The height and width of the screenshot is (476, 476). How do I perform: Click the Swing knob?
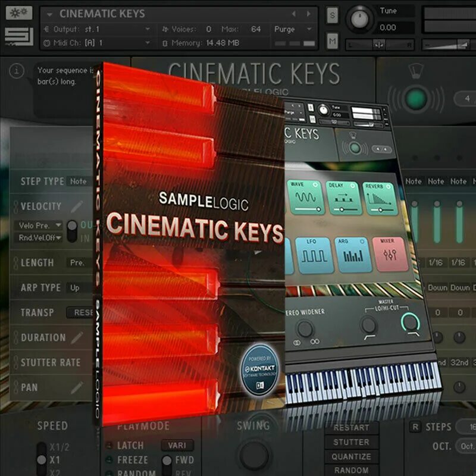click(x=254, y=455)
